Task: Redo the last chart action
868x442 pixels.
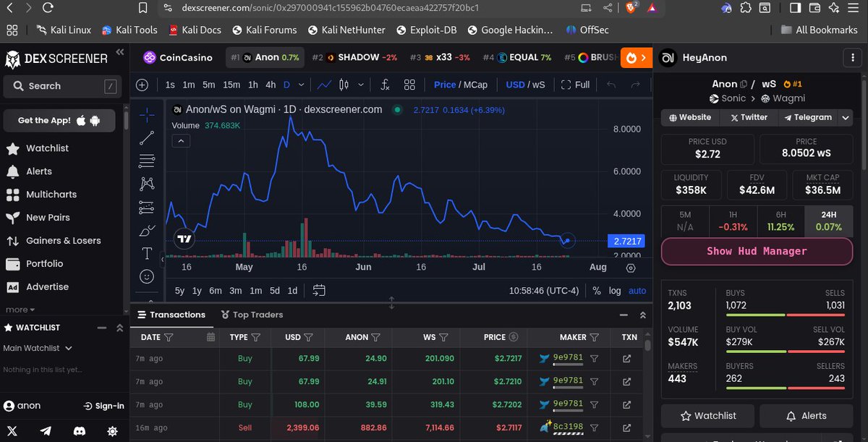Action: (x=635, y=85)
